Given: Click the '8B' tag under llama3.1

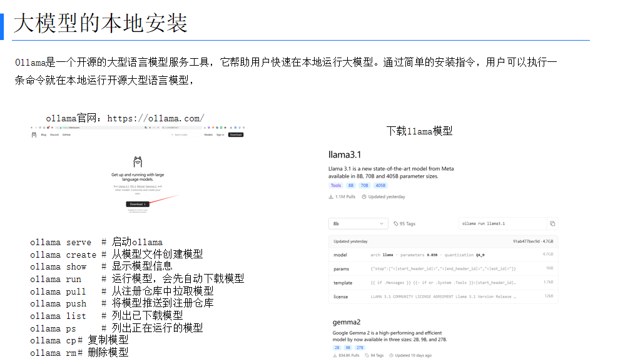Looking at the screenshot, I should 351,185.
